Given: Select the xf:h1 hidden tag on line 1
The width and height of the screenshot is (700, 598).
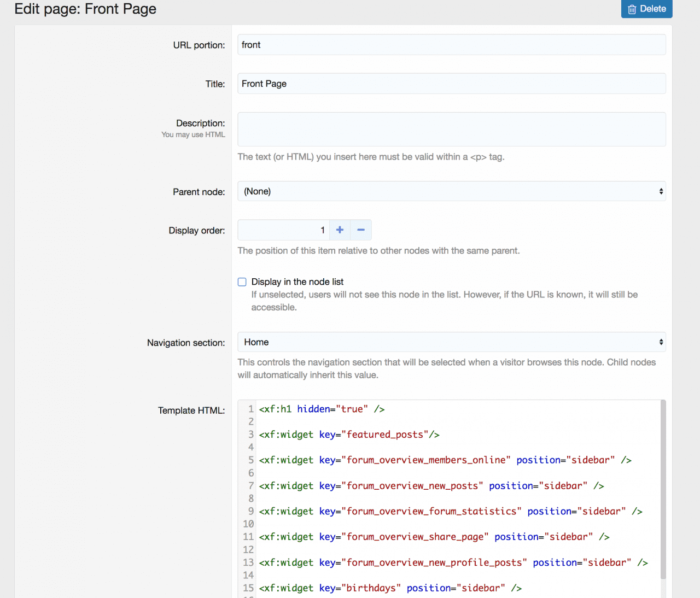Looking at the screenshot, I should (306, 408).
